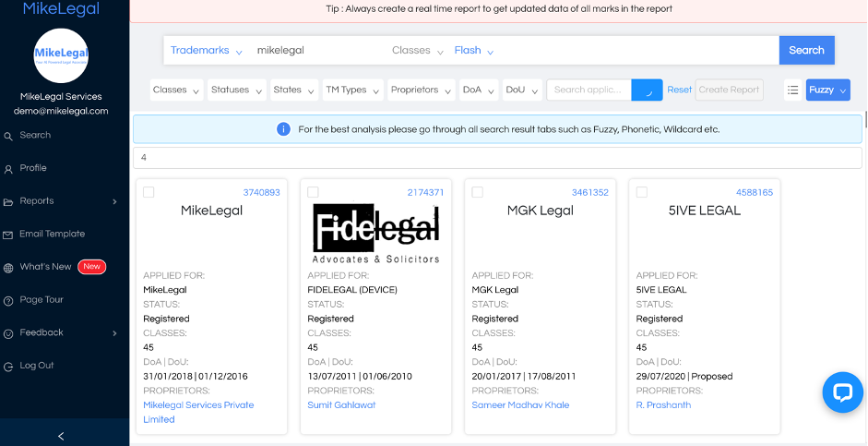Expand the Reports submenu arrow
This screenshot has height=446, width=868.
114,201
